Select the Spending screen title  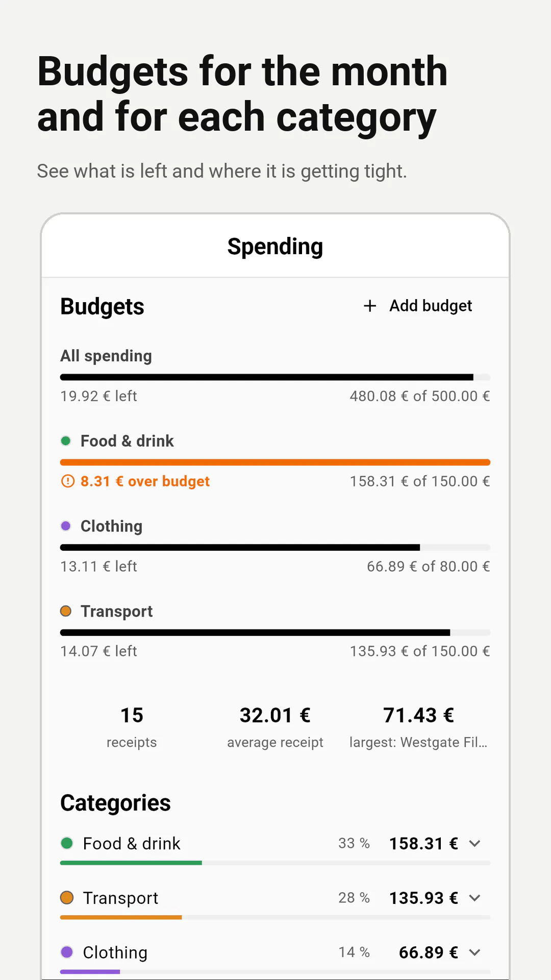pyautogui.click(x=275, y=247)
